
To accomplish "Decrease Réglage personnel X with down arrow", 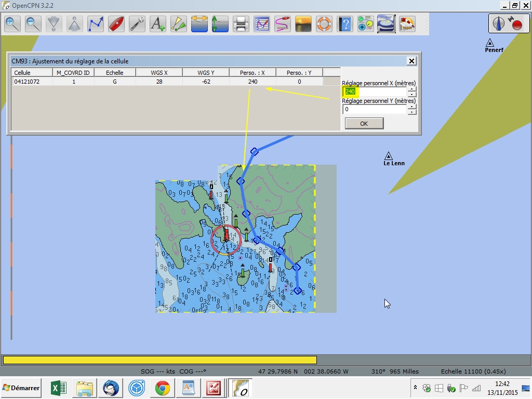I will point(412,94).
